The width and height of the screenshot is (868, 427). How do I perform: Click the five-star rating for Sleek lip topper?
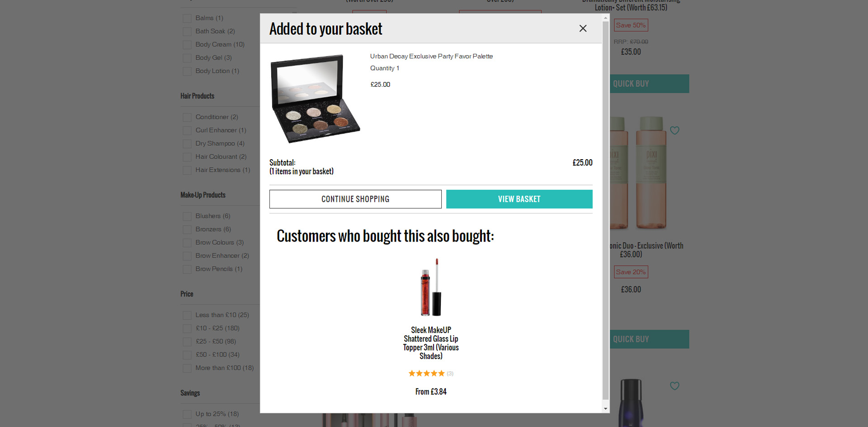pyautogui.click(x=426, y=374)
